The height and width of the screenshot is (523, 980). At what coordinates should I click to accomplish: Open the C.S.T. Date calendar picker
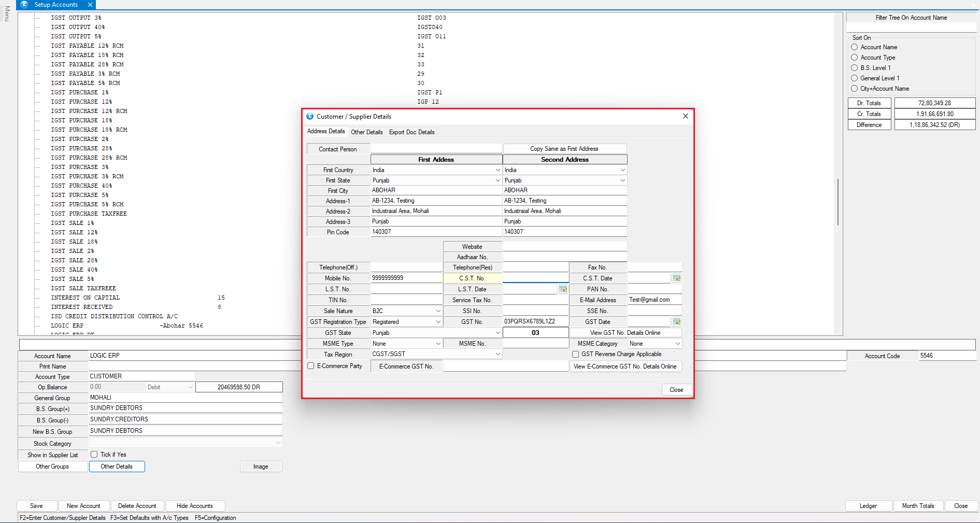[676, 278]
